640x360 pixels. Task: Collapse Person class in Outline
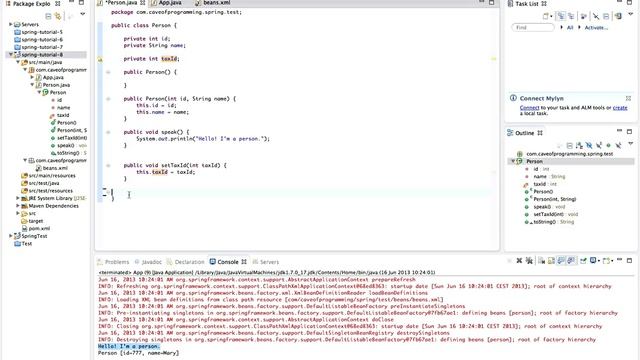point(513,161)
